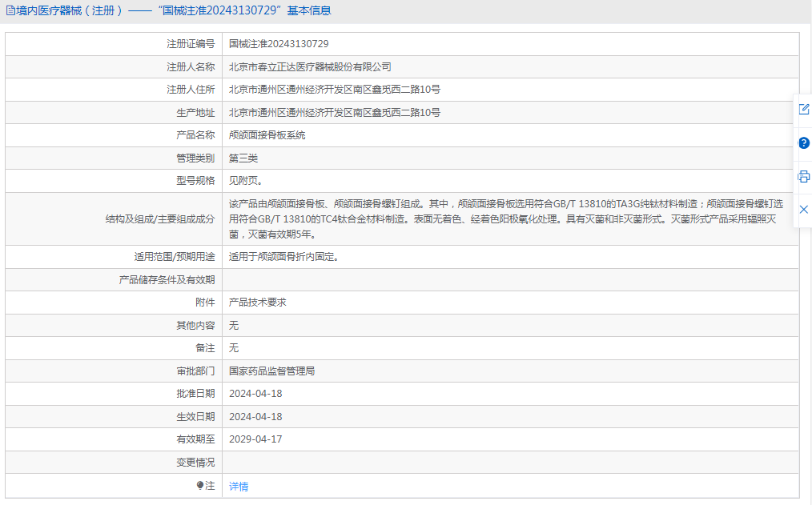Click management class value 第三类

coord(243,158)
